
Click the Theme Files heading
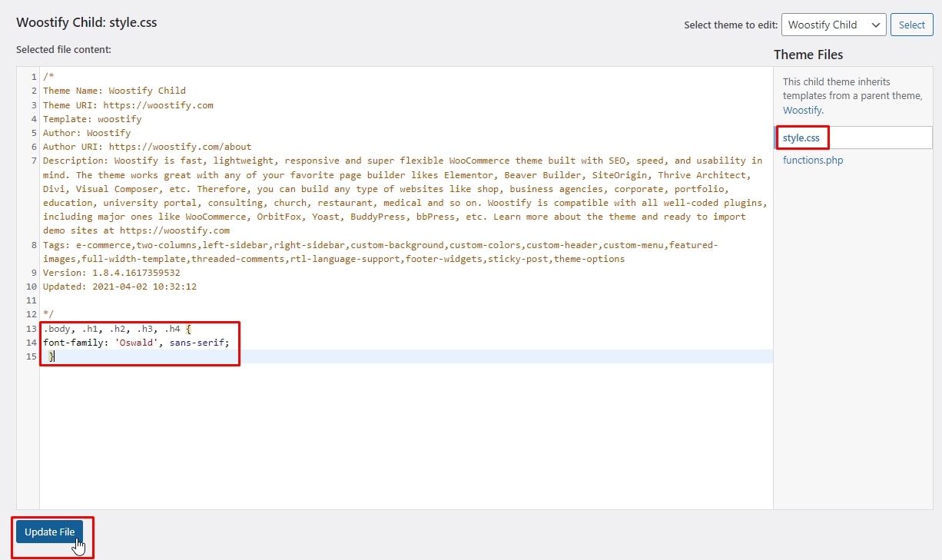tap(808, 55)
